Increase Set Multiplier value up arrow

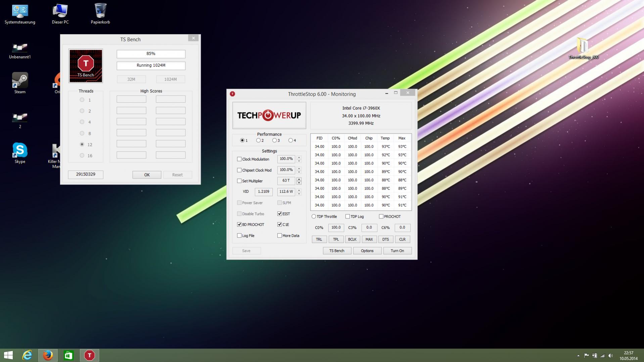(x=299, y=179)
